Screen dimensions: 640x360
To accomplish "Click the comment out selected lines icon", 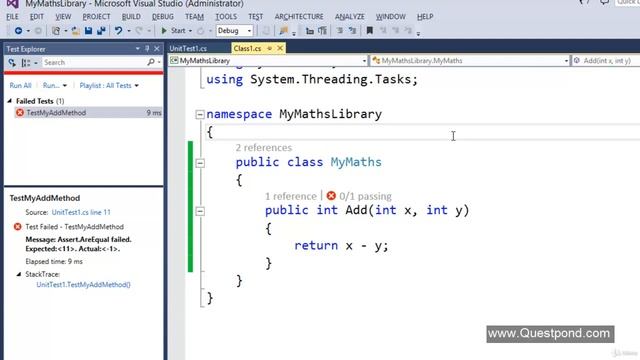I will point(340,31).
